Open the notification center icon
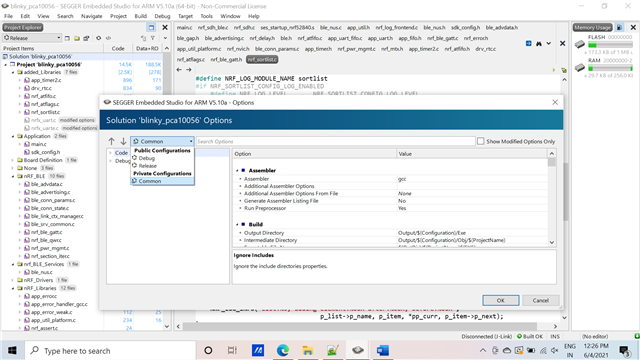 (x=624, y=351)
